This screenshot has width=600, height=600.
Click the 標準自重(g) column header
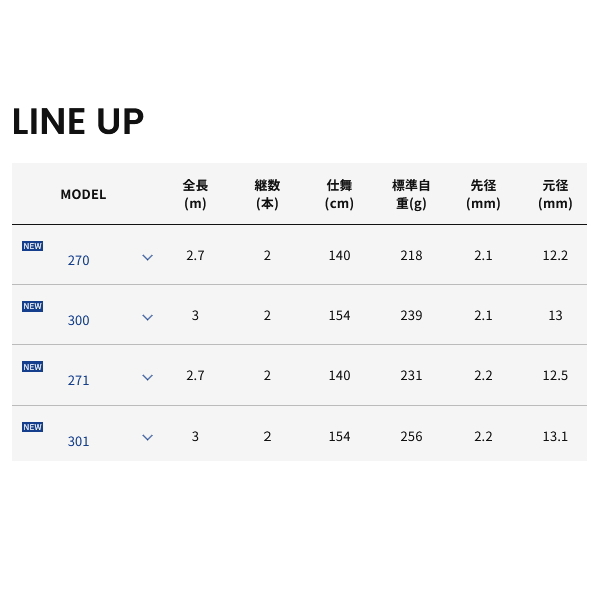click(411, 194)
